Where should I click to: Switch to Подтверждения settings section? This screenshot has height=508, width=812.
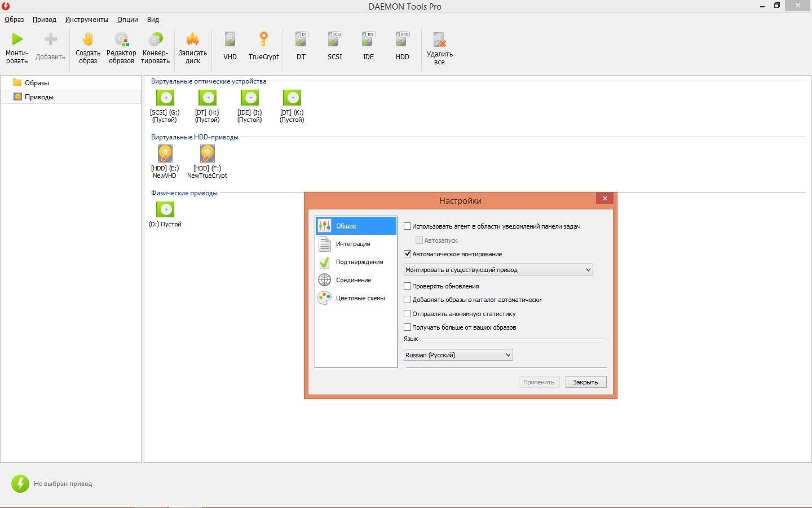pyautogui.click(x=356, y=262)
